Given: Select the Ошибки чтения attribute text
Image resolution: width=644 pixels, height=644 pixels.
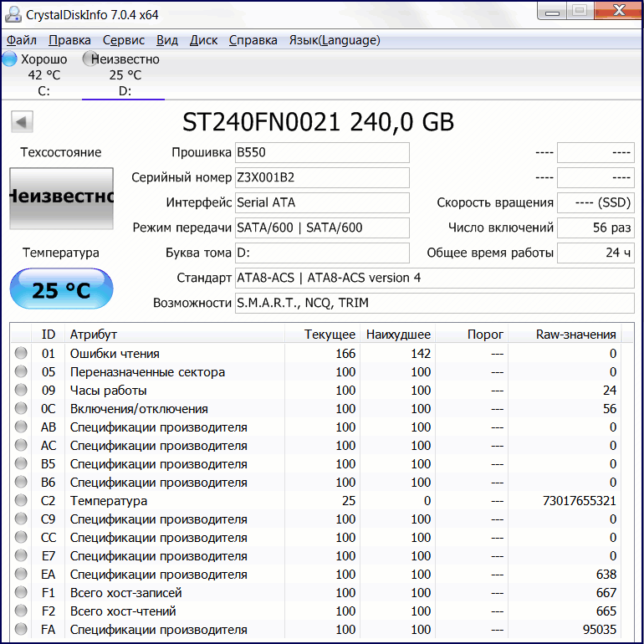Looking at the screenshot, I should click(115, 354).
